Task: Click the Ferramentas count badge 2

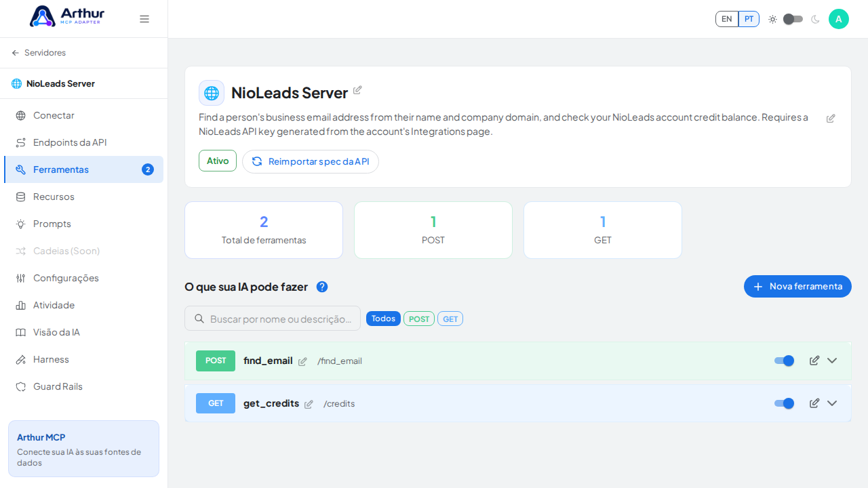Action: point(148,169)
